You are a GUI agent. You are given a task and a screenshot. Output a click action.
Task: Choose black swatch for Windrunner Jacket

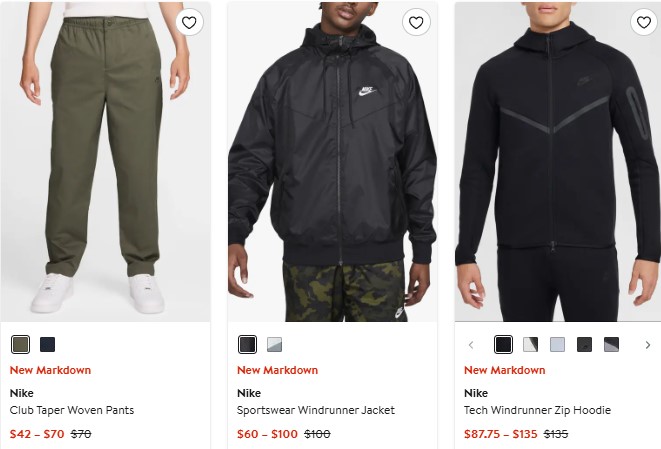pyautogui.click(x=247, y=345)
